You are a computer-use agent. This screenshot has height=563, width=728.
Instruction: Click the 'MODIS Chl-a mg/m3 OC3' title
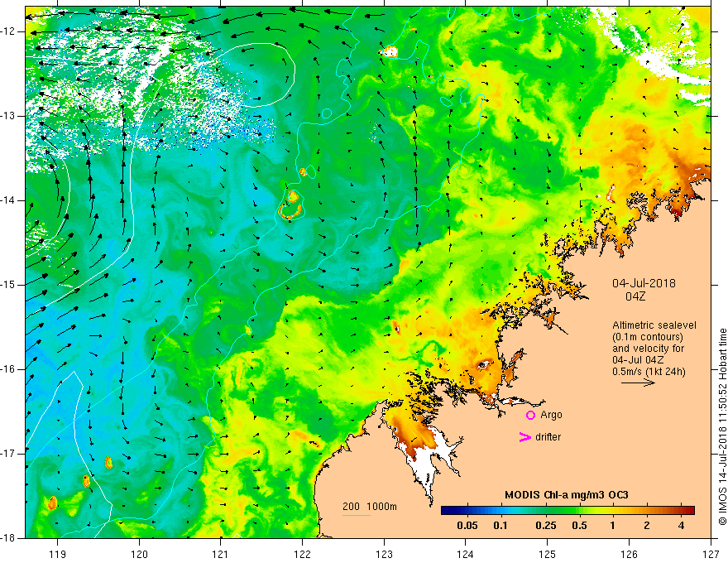tap(567, 495)
